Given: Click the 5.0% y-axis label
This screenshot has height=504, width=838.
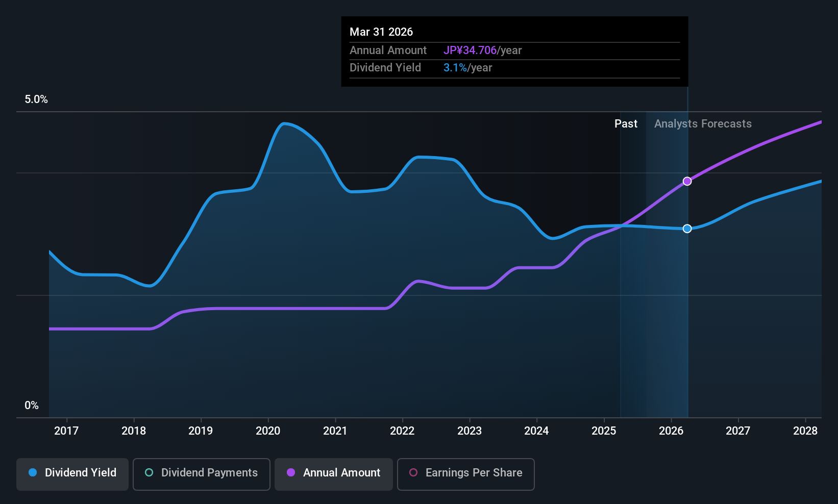Looking at the screenshot, I should tap(36, 99).
